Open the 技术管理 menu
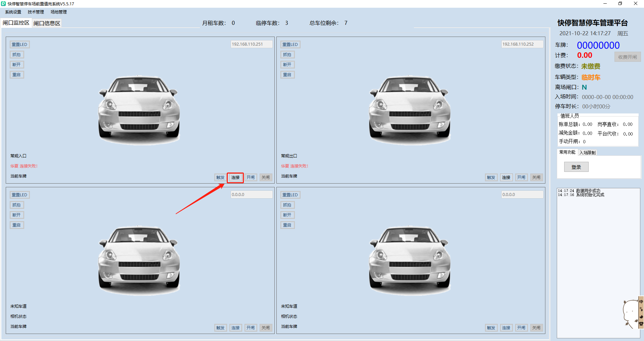644x341 pixels. [x=36, y=12]
